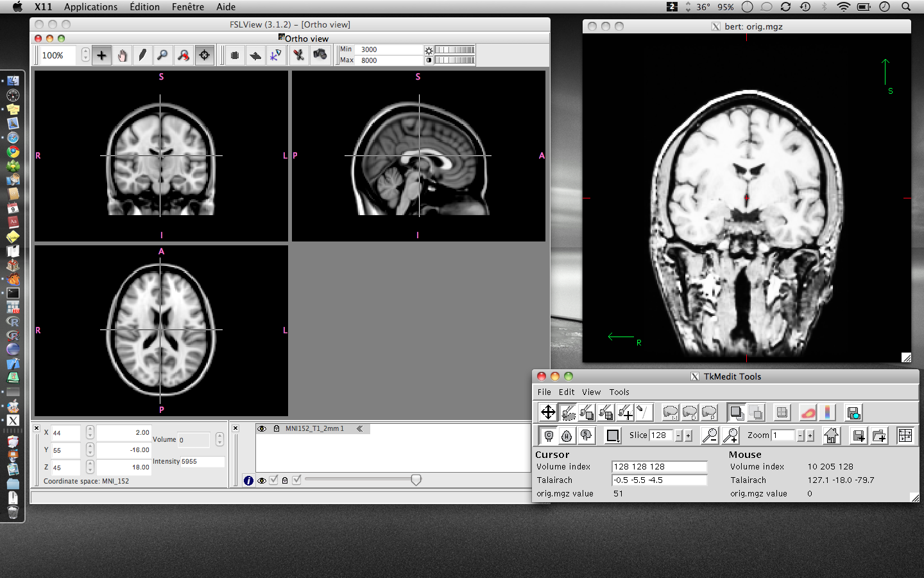The image size is (924, 578).
Task: Toggle the crosshair cursor tool
Action: click(204, 56)
